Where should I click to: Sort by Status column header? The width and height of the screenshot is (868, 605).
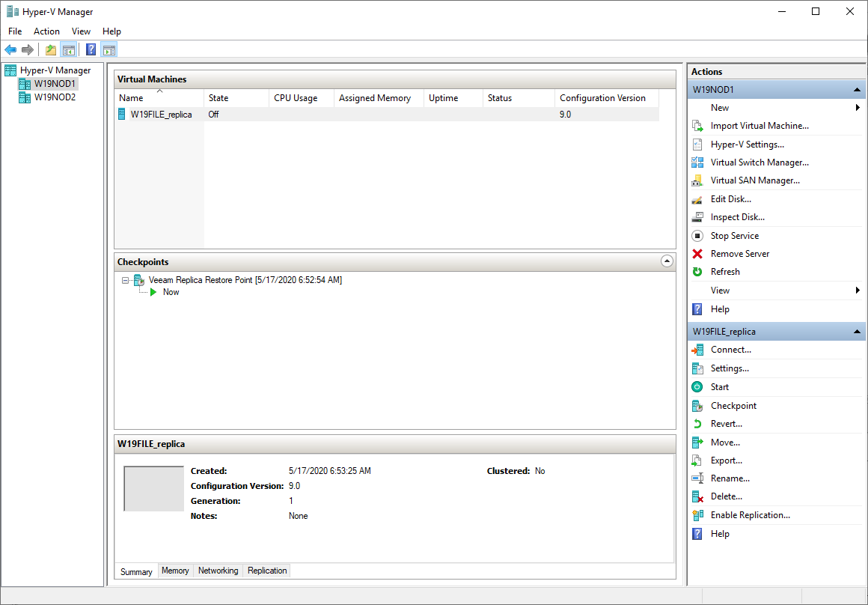(x=519, y=98)
